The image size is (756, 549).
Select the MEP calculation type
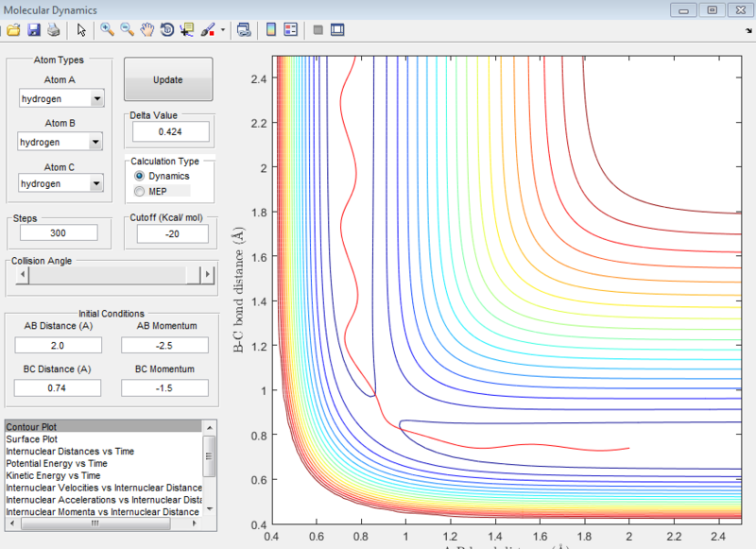coord(140,192)
